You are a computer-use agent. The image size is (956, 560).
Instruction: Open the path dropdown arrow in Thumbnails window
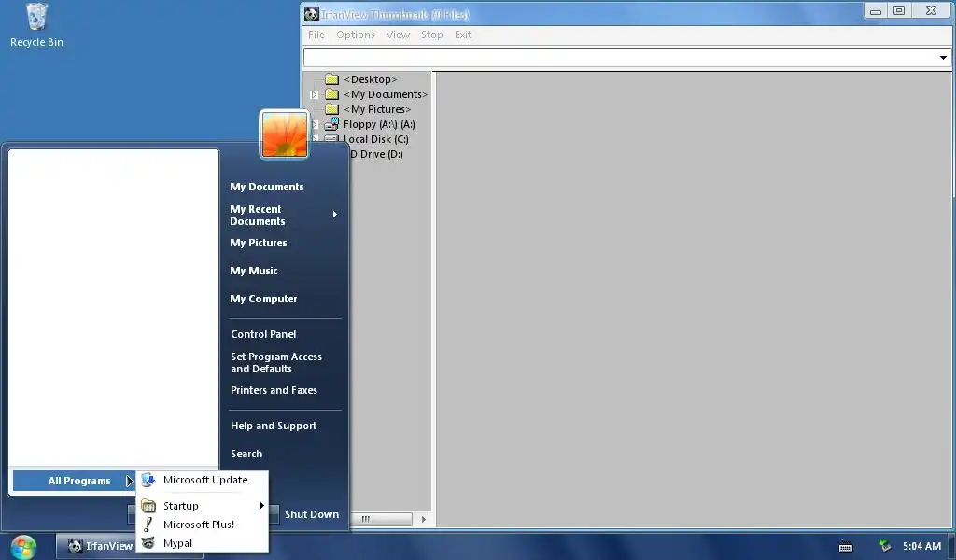[943, 58]
